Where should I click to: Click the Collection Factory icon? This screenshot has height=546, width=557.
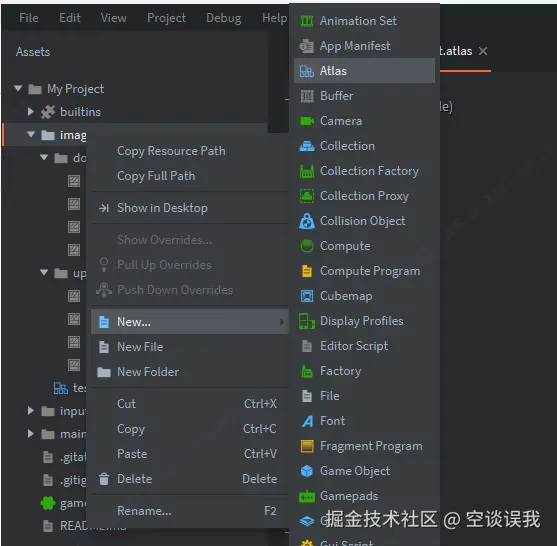tap(307, 171)
